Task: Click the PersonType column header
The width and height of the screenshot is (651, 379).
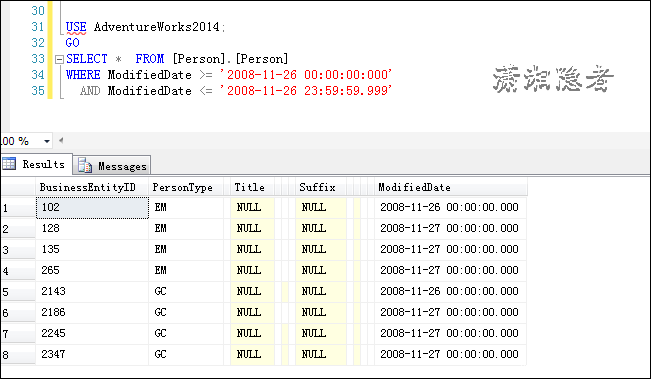Action: [x=186, y=187]
